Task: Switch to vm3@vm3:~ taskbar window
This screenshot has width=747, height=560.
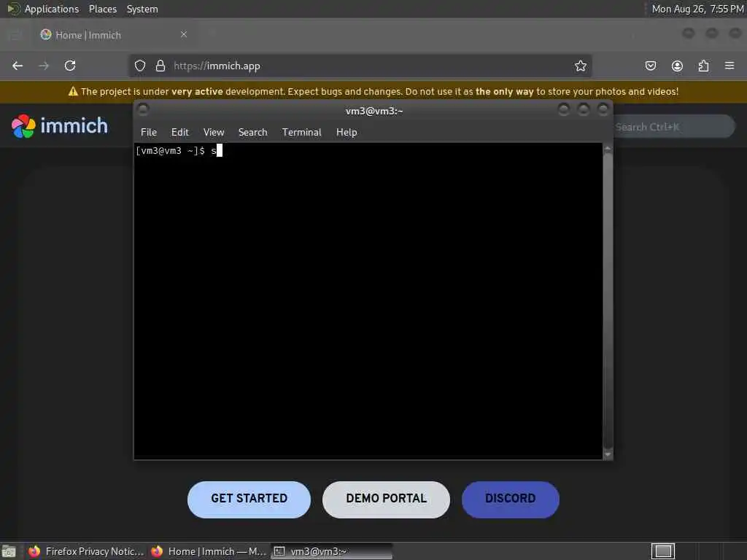Action: (332, 551)
